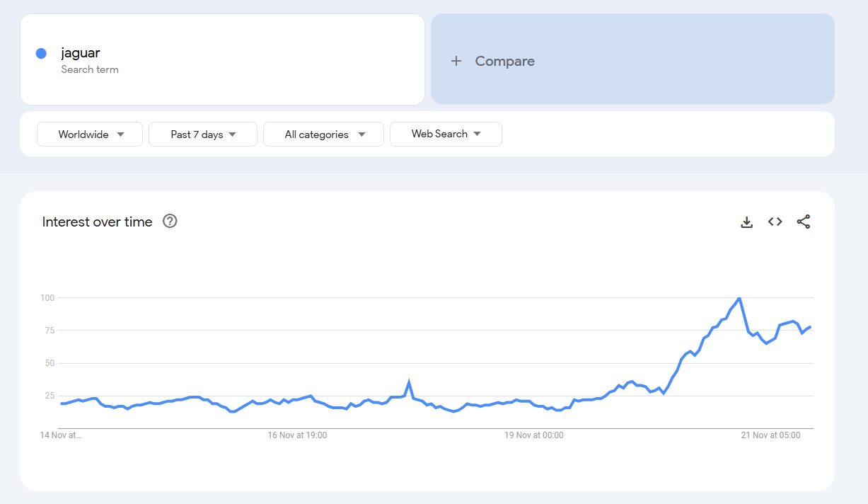Image resolution: width=868 pixels, height=504 pixels.
Task: Click the 'Search term' subtitle under jaguar
Action: coord(90,69)
